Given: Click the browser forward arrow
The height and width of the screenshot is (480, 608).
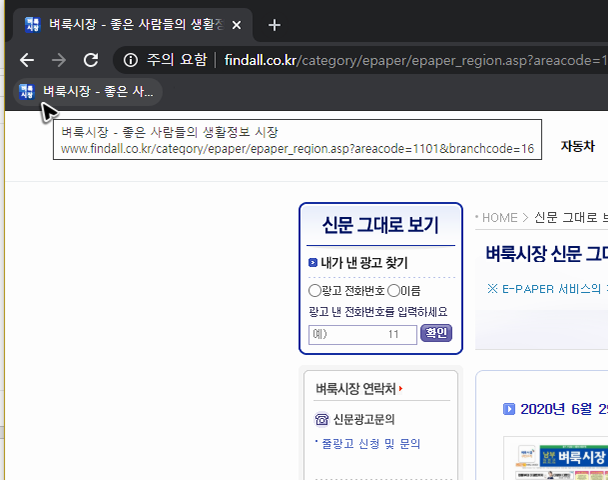Looking at the screenshot, I should (59, 60).
